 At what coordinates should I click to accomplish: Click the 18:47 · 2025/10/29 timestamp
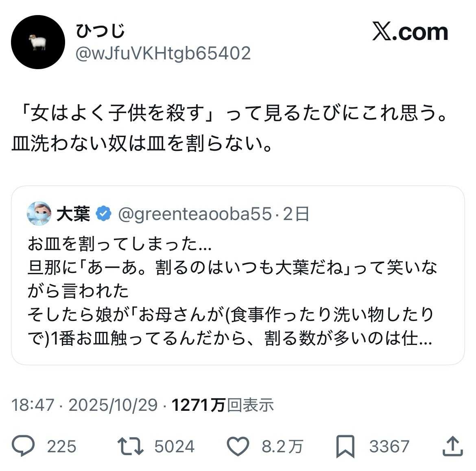tap(85, 405)
